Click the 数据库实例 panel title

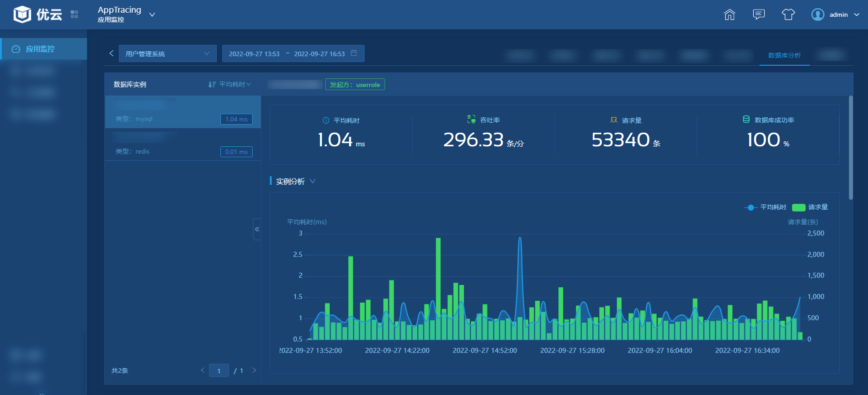coord(130,85)
